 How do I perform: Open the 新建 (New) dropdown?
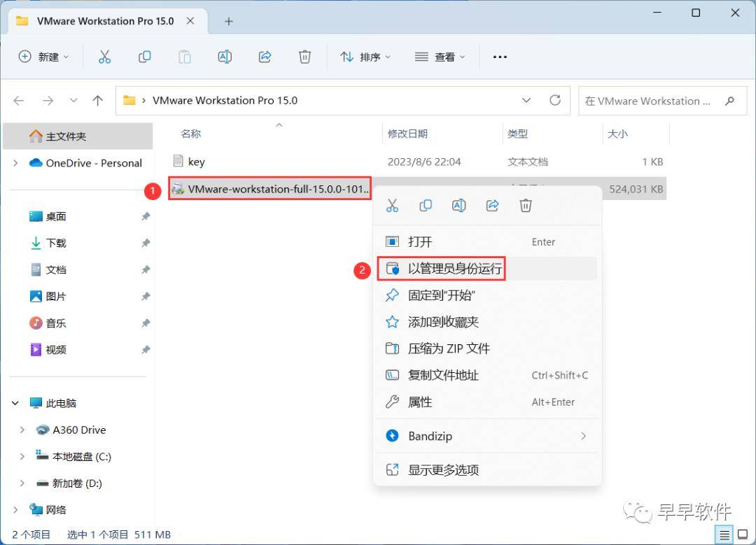coord(44,57)
